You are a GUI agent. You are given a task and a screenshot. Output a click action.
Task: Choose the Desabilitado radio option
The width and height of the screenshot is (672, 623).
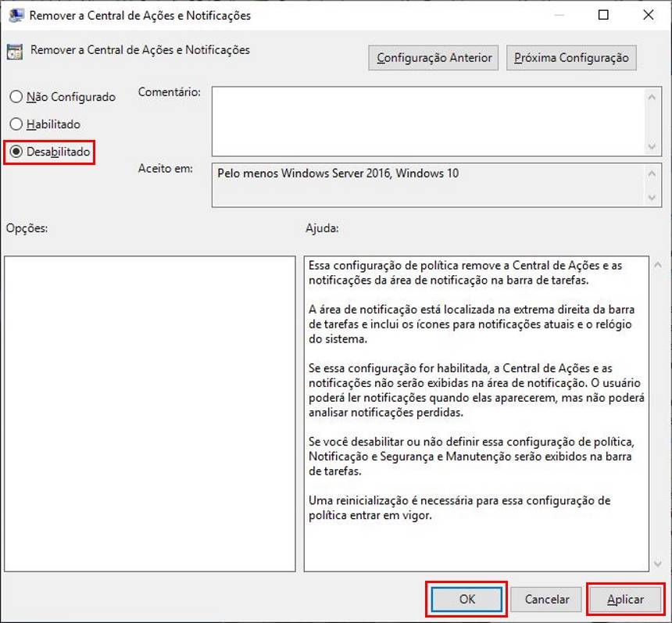coord(50,152)
